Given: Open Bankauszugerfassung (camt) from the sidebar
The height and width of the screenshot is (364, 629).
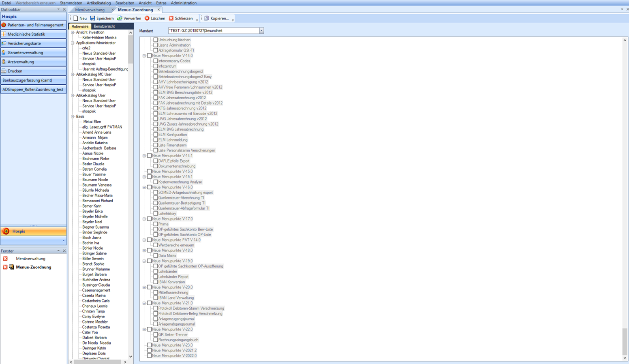Looking at the screenshot, I should click(33, 80).
